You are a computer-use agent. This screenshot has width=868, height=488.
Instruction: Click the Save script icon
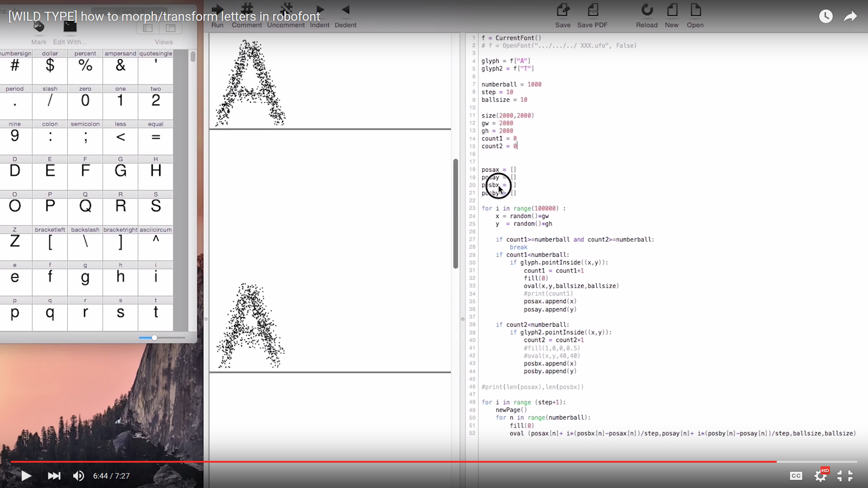[563, 10]
